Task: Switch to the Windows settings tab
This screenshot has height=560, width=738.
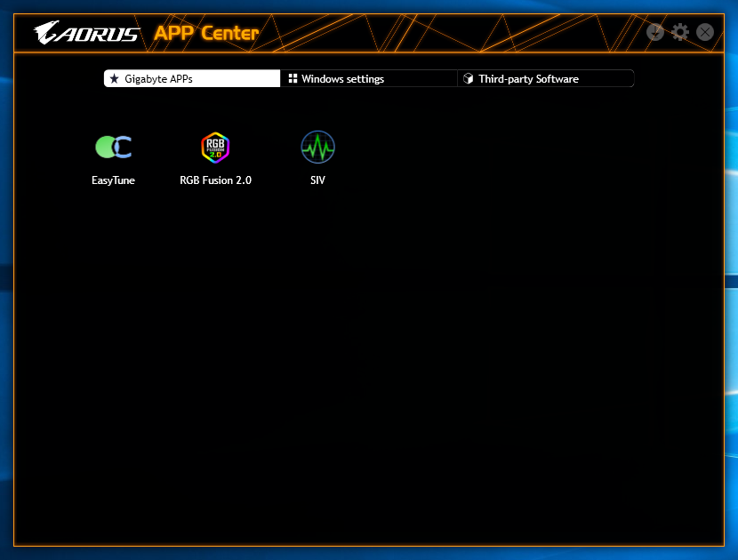Action: point(368,78)
